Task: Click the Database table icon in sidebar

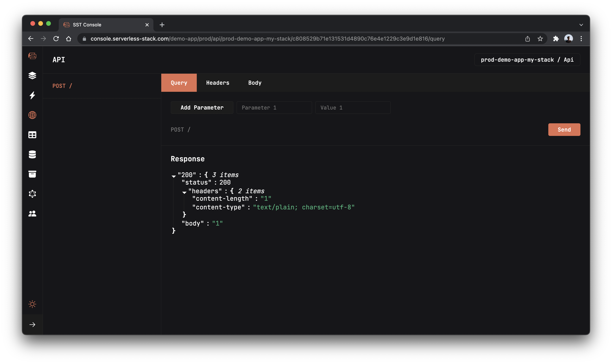Action: (33, 134)
